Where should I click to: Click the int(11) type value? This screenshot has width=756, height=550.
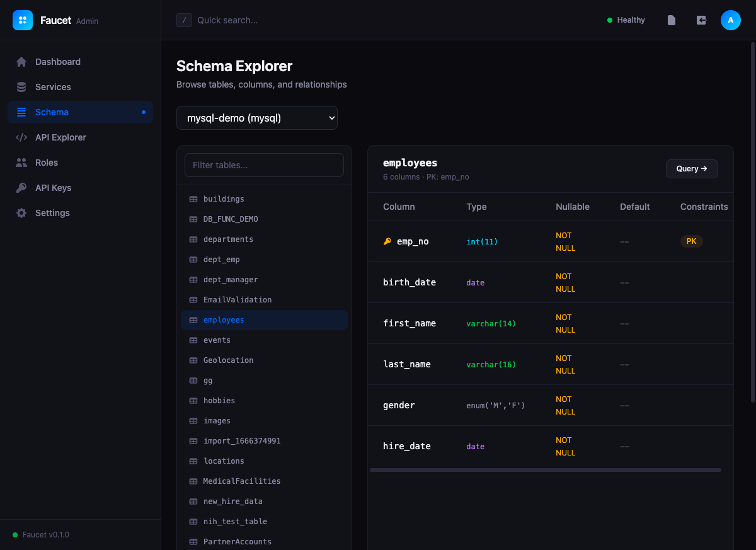[482, 241]
